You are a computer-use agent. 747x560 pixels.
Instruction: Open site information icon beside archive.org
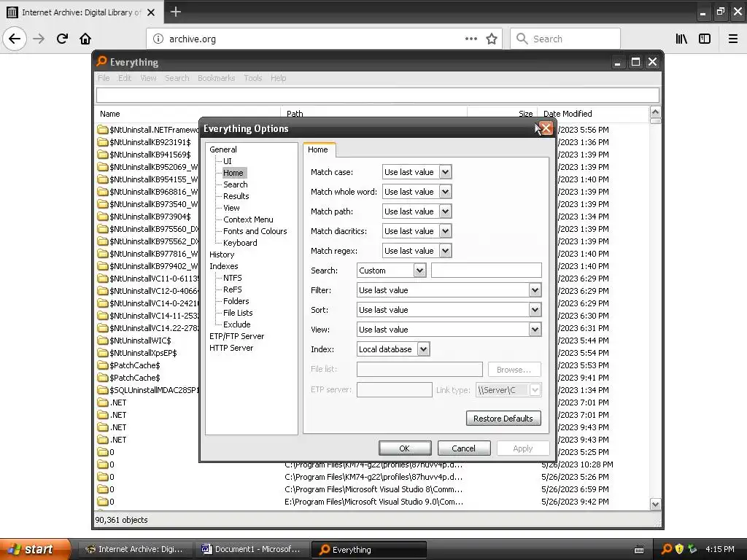click(158, 39)
